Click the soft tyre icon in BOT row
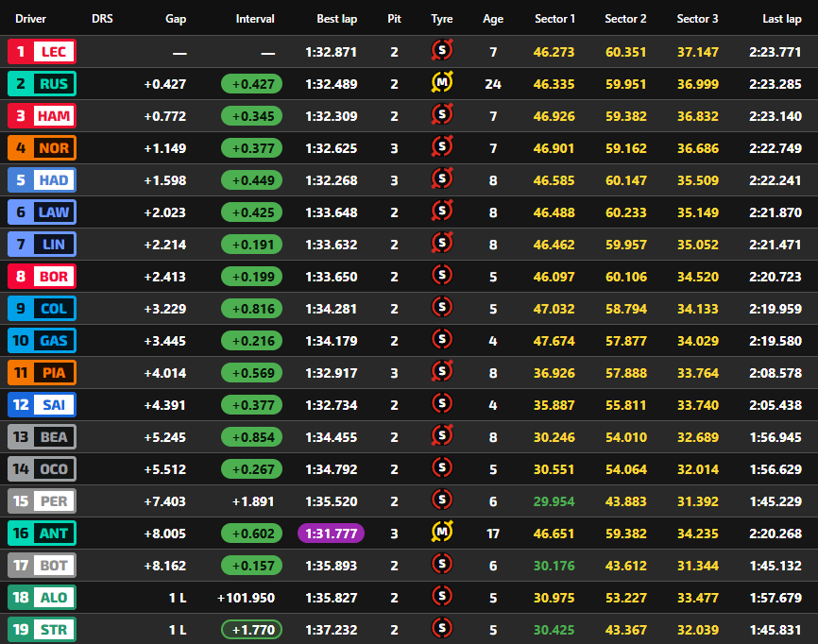The width and height of the screenshot is (818, 644). pyautogui.click(x=442, y=565)
